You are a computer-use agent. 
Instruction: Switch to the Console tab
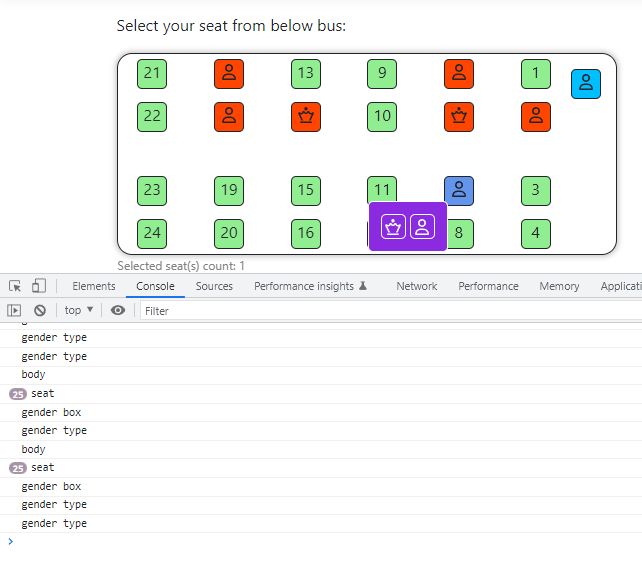155,286
